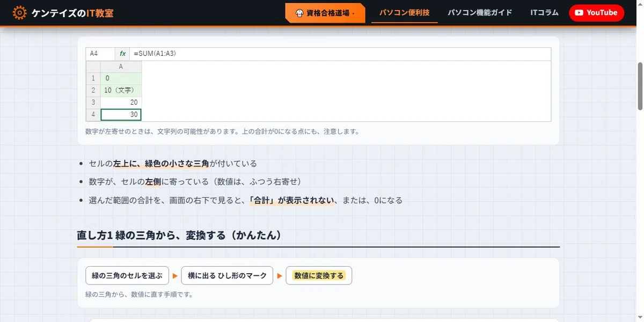Viewport: 644px width, 322px height.
Task: Click the scrollbar up arrow
Action: [639, 4]
